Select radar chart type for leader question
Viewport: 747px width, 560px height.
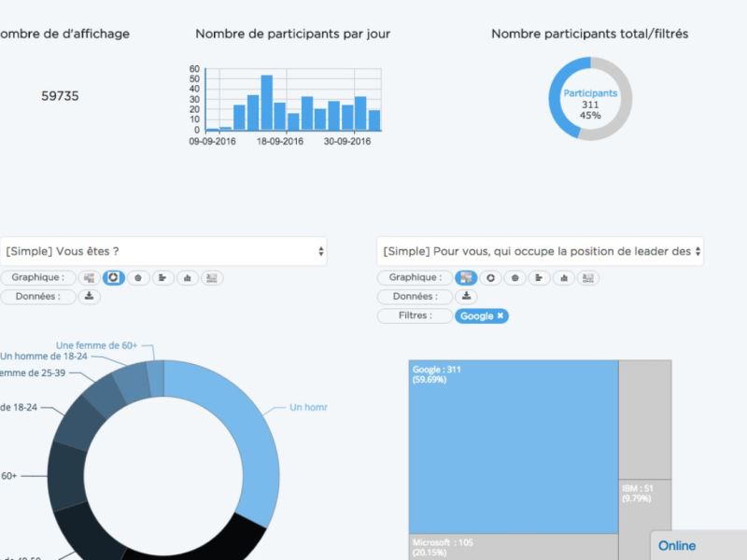point(515,277)
